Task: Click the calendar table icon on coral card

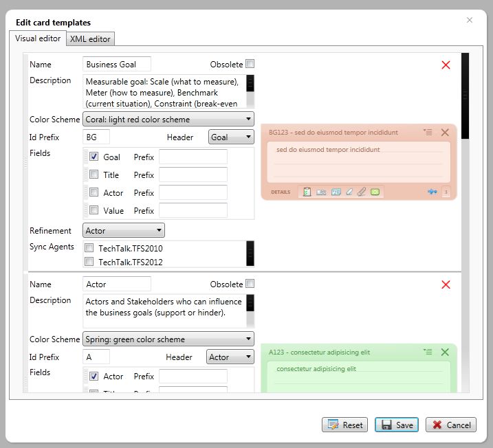Action: [336, 192]
